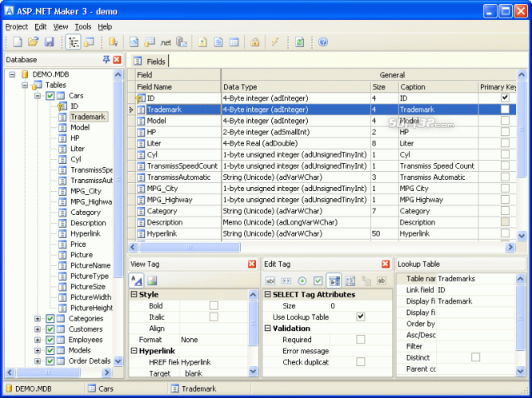Screen dimensions: 532x398
Task: Select PictureName field in tree
Action: [90, 265]
